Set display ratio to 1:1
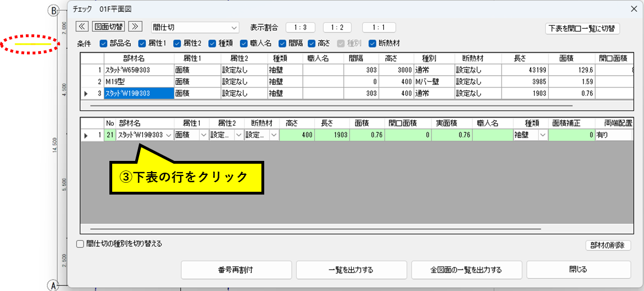 (379, 27)
